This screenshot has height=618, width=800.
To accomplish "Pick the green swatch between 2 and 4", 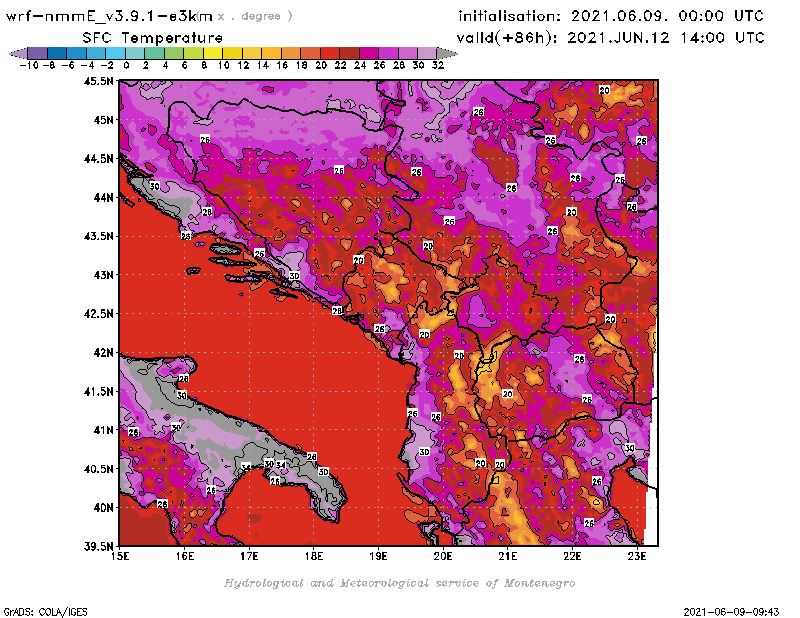I will (x=155, y=53).
